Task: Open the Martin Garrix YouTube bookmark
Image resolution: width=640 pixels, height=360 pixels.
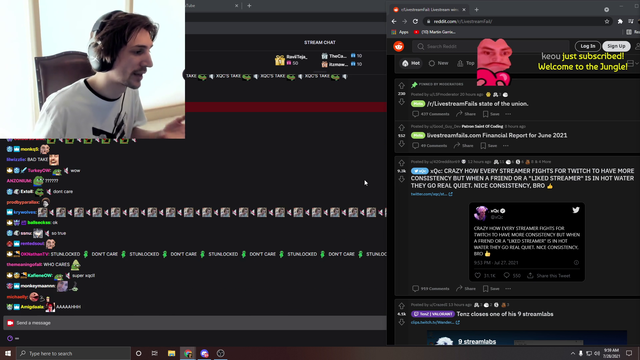Action: pyautogui.click(x=435, y=32)
